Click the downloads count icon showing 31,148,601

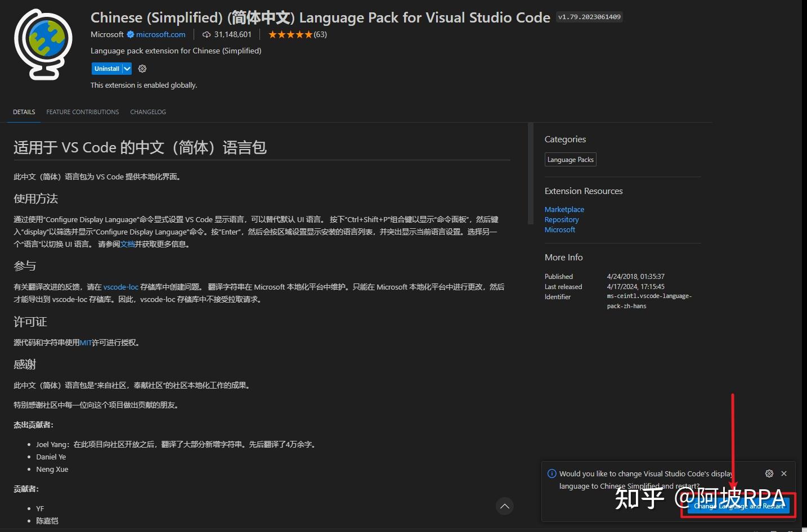(x=207, y=34)
